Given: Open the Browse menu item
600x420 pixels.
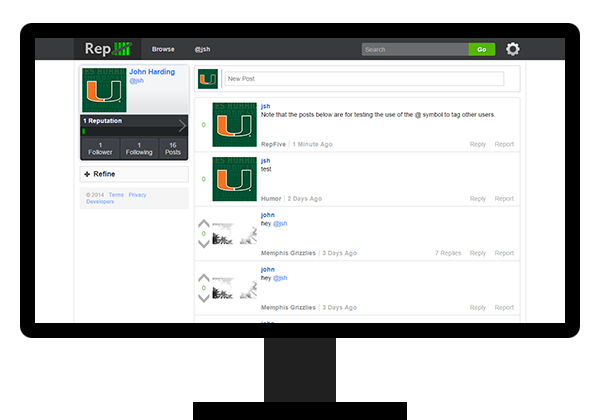Looking at the screenshot, I should coord(163,49).
